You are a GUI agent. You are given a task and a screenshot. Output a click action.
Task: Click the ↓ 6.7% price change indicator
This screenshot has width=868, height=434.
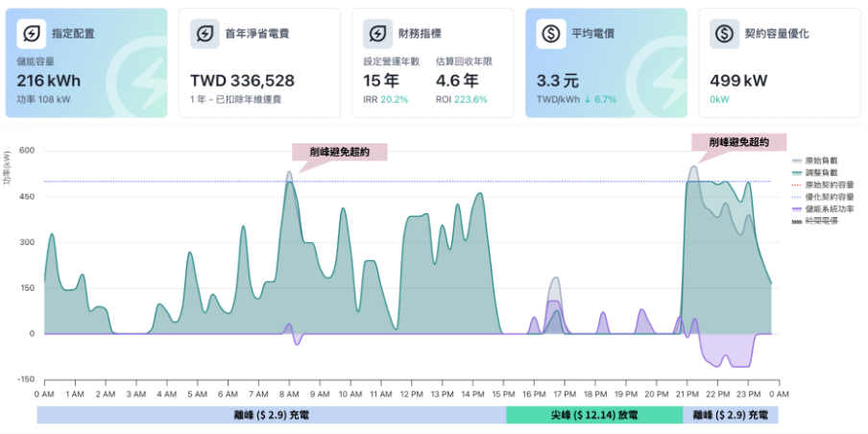click(601, 100)
